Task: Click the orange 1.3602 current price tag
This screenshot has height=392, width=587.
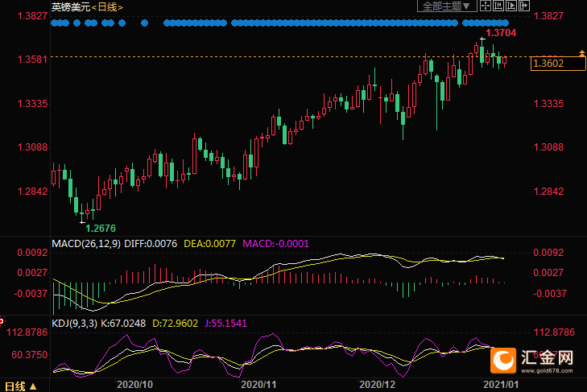Action: click(x=558, y=64)
